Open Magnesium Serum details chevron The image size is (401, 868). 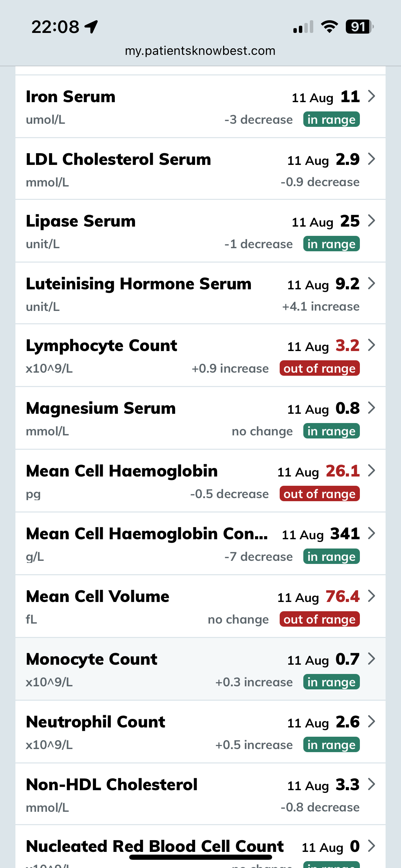pos(372,408)
